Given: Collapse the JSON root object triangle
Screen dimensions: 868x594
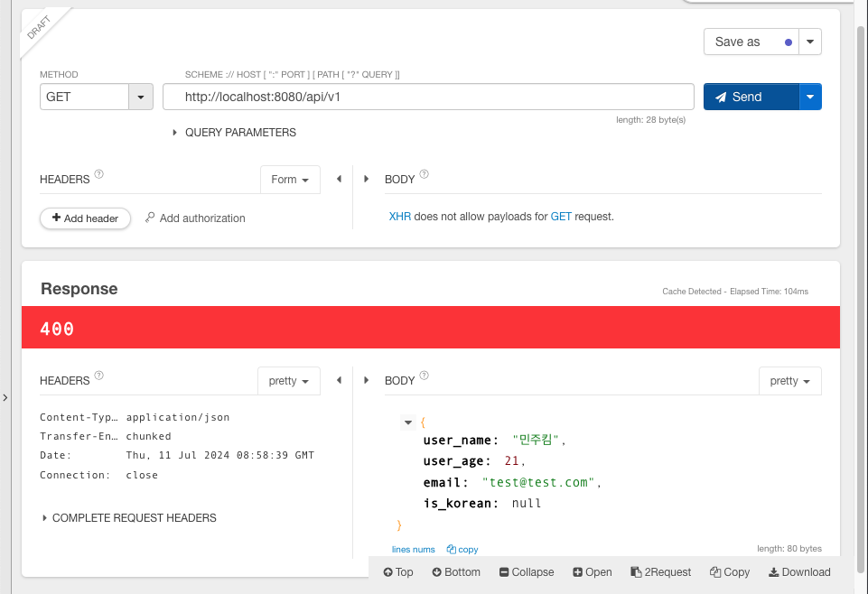Looking at the screenshot, I should pos(408,422).
